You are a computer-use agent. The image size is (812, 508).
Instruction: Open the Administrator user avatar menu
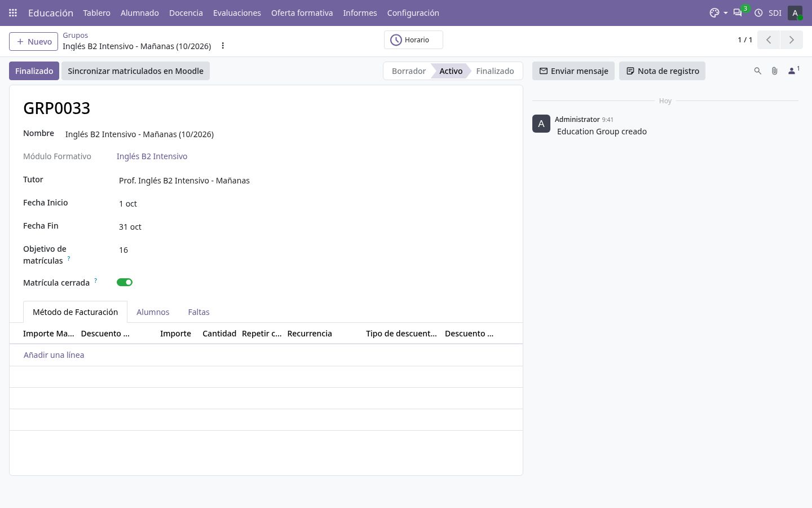(x=795, y=12)
